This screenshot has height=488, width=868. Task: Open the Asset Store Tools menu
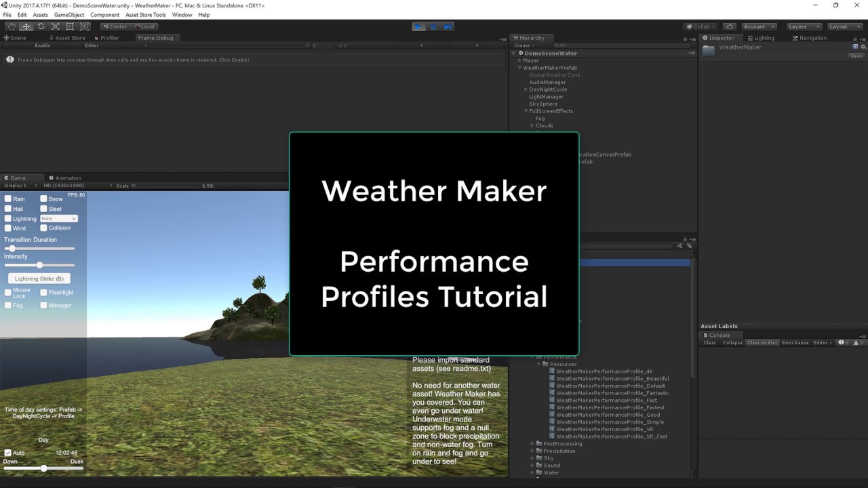pos(146,15)
